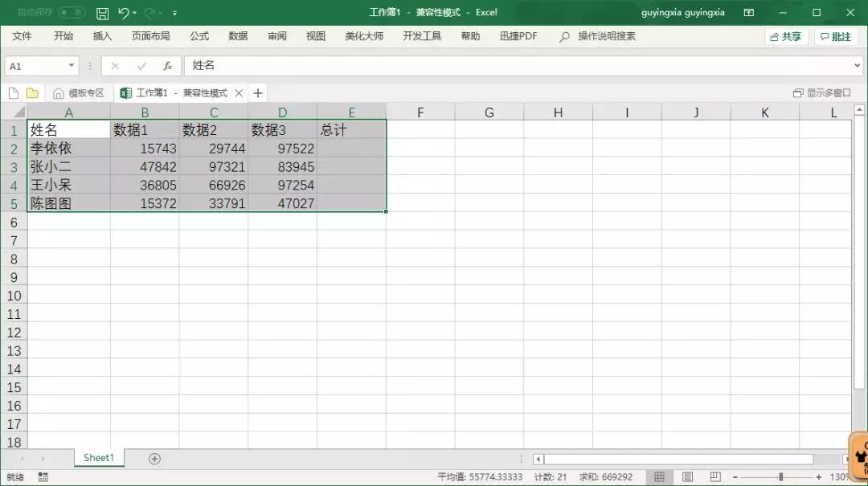
Task: Undo the last action
Action: click(124, 12)
